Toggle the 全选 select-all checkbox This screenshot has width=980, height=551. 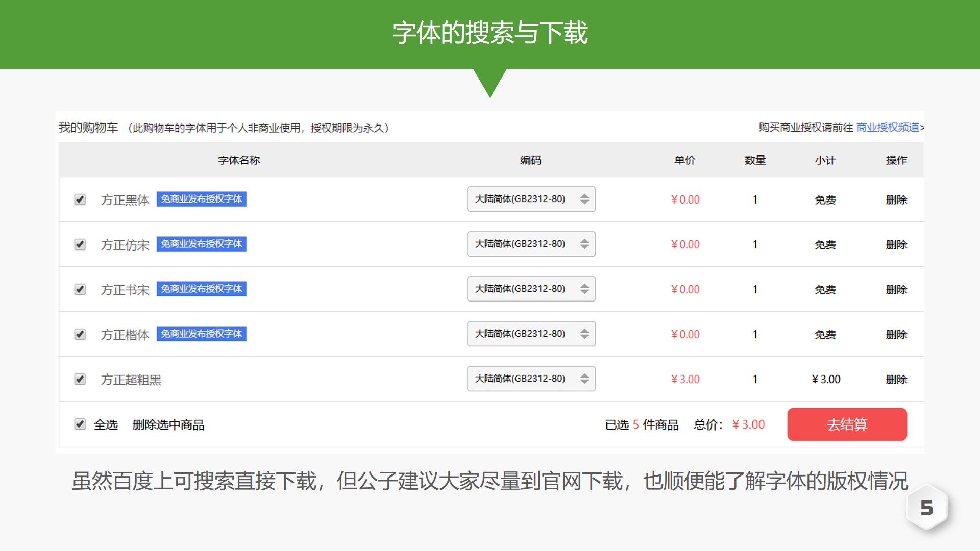click(x=80, y=424)
